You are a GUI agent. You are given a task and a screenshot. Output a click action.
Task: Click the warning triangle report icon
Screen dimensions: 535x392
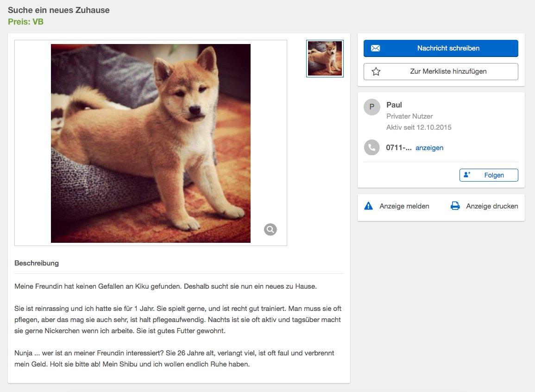tap(369, 206)
